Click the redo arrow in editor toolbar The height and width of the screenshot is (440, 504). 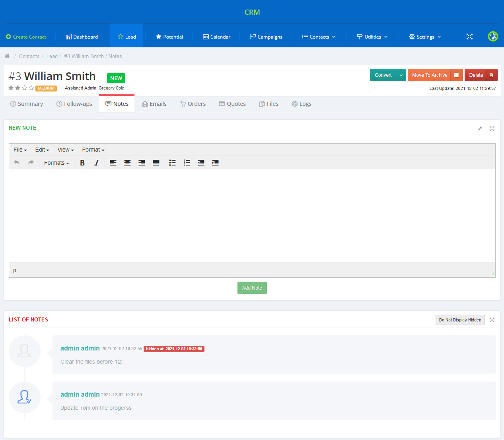pos(31,162)
